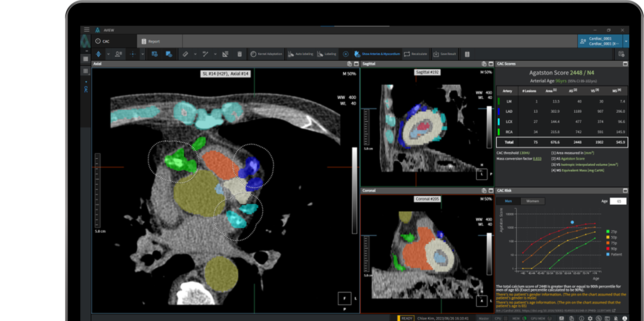Click the Sagittal window level slider bar
644x321 pixels.
[489, 127]
